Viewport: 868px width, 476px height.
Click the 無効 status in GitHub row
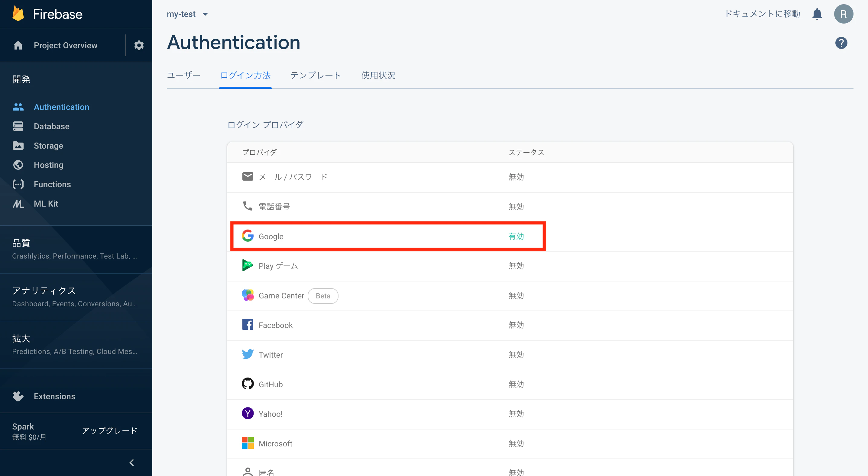(516, 384)
